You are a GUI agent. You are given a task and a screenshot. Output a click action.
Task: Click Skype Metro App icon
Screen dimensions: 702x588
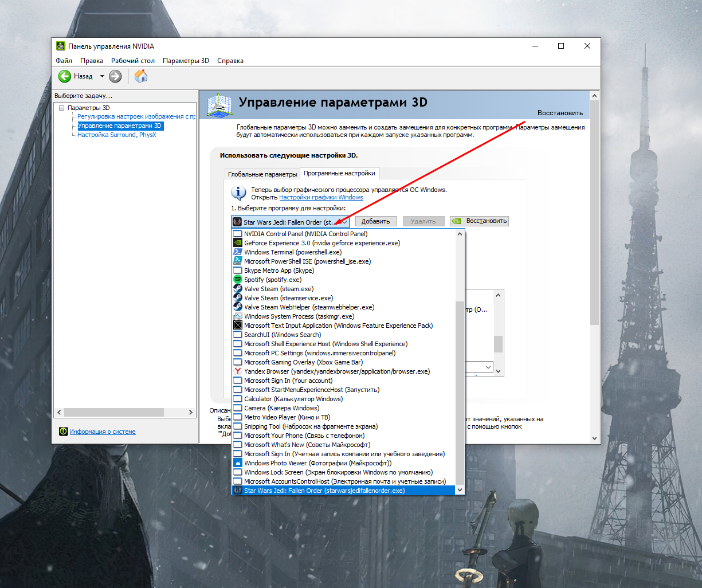click(238, 271)
